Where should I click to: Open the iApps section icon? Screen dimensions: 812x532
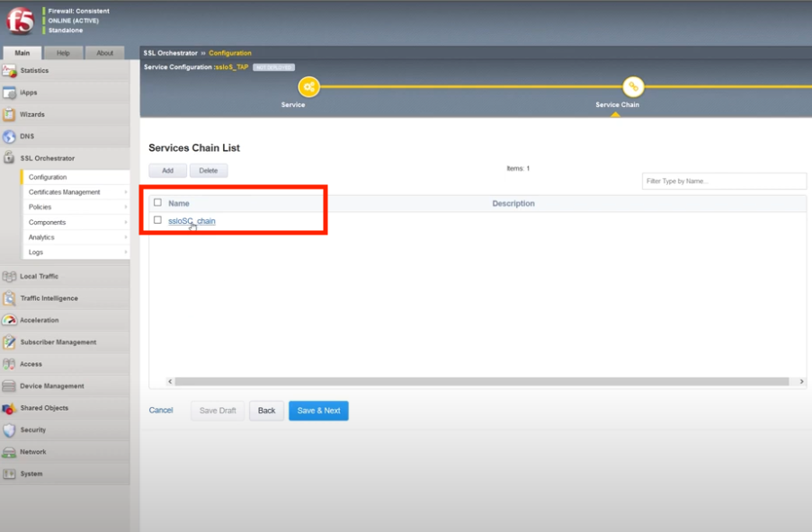coord(9,93)
